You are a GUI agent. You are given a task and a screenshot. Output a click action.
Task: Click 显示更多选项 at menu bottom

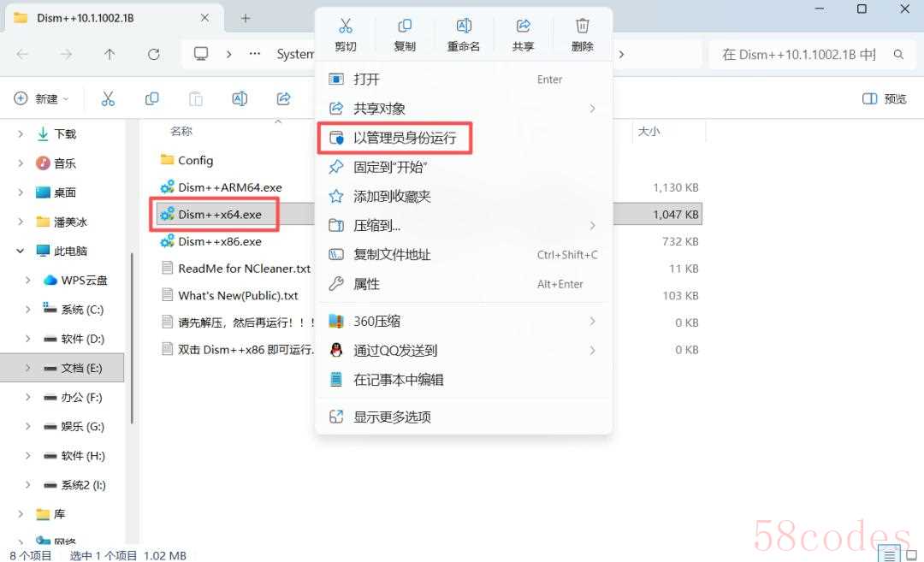point(464,417)
